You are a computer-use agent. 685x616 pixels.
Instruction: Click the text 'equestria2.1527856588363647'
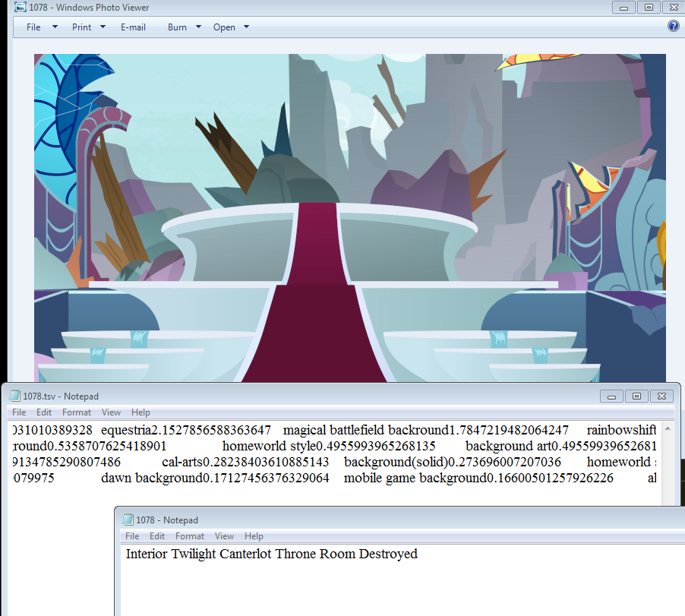click(x=186, y=430)
